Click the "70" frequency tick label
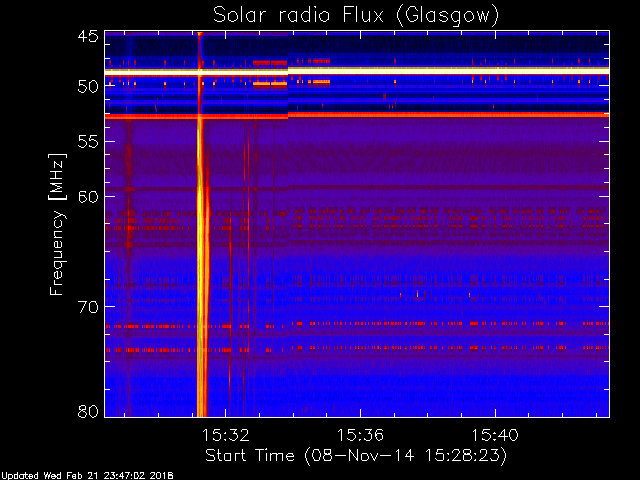640x480 pixels. (x=88, y=306)
